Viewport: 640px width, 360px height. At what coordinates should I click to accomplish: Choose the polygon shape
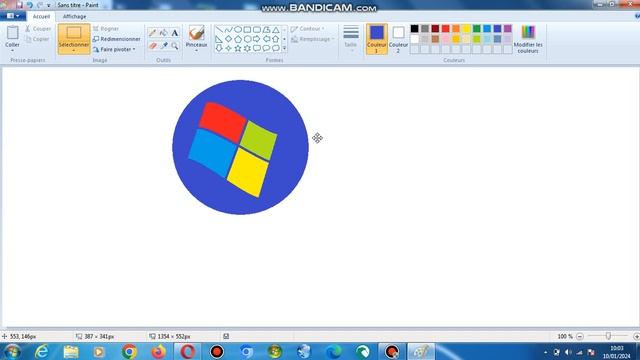click(x=267, y=30)
